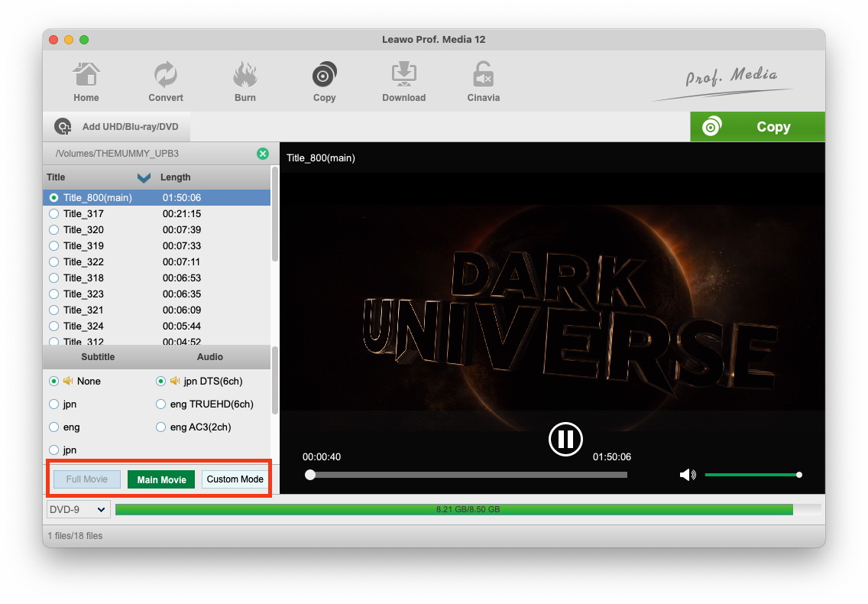This screenshot has width=868, height=604.
Task: Click the Title_800(main) preview heading
Action: 320,158
